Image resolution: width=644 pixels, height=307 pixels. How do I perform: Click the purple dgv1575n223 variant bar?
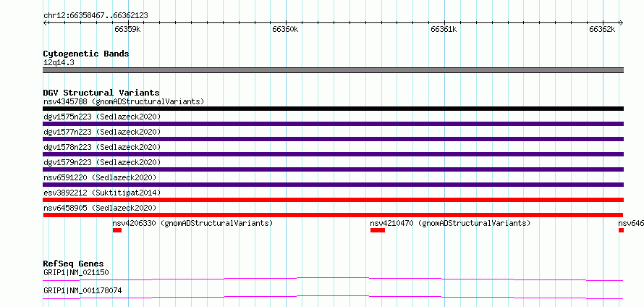(x=333, y=124)
